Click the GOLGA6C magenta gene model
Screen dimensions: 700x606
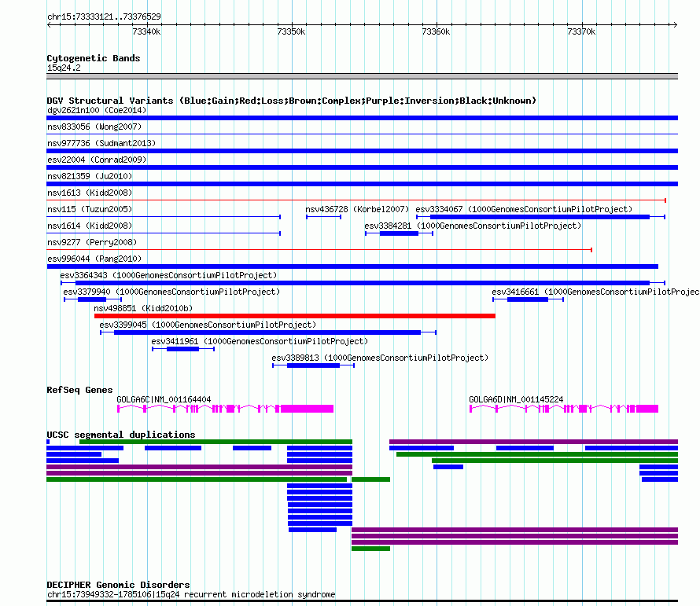pos(225,408)
